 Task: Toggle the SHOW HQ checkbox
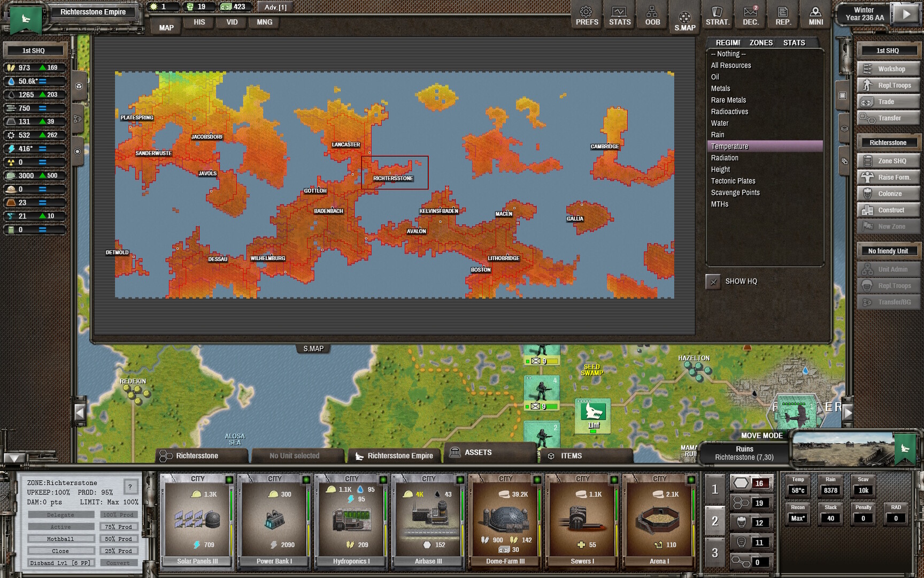[x=713, y=281]
